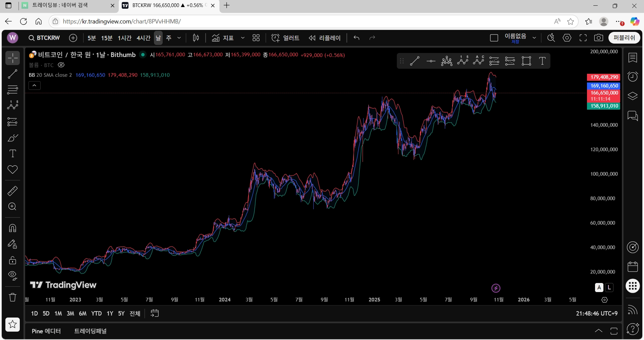Select the trend line drawing tool
Image resolution: width=644 pixels, height=340 pixels.
click(12, 74)
